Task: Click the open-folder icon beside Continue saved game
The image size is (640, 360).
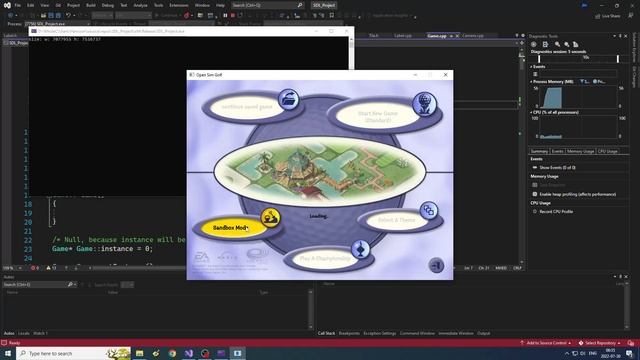Action: [289, 99]
